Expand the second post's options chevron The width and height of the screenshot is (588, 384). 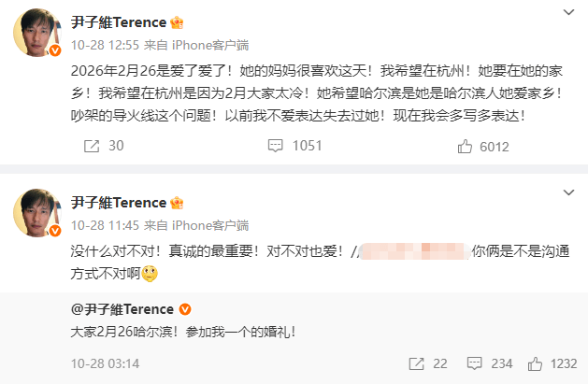(x=568, y=193)
